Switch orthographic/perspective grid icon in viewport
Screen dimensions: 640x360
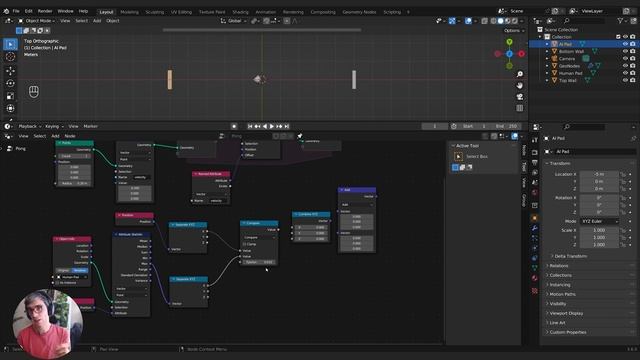(x=520, y=108)
